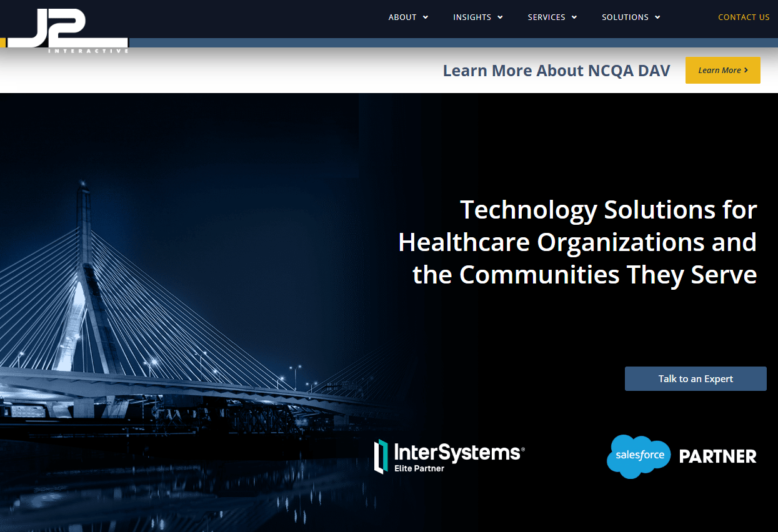Click the Learn More About NCQA DAV heading
The image size is (778, 532).
pos(556,71)
